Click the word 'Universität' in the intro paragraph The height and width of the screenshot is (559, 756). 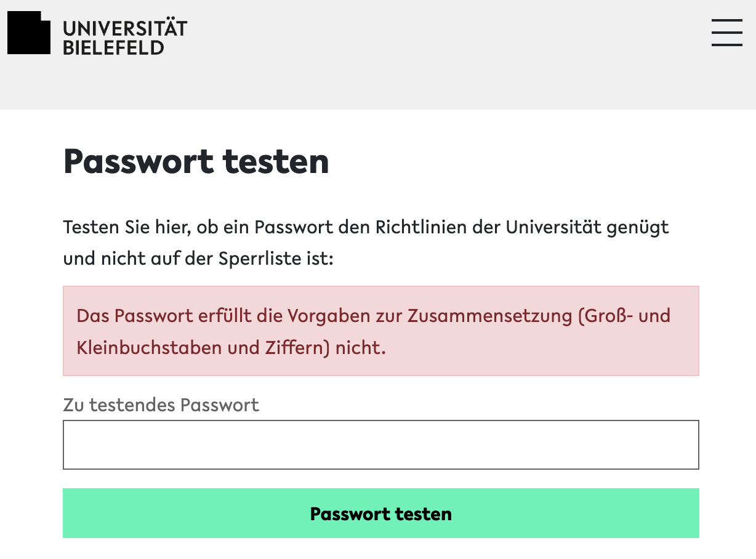tap(553, 227)
